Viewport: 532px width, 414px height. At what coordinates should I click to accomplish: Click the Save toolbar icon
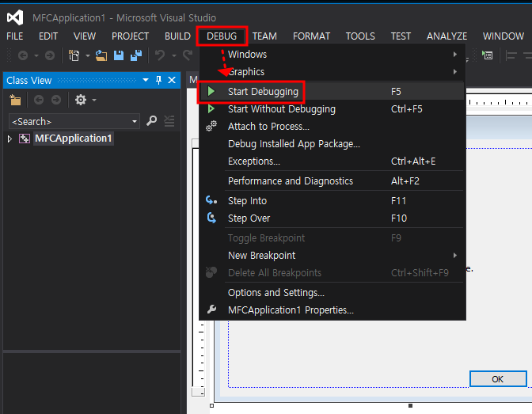pyautogui.click(x=119, y=55)
